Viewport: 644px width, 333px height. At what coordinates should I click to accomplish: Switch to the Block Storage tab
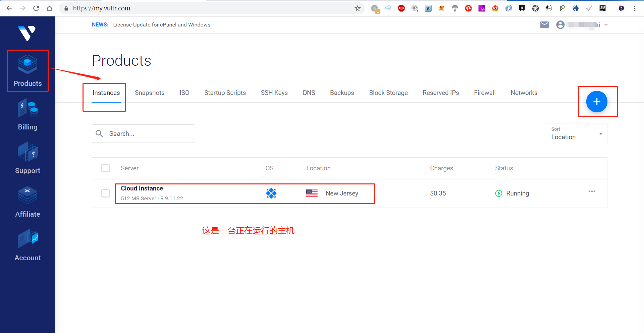pyautogui.click(x=388, y=93)
